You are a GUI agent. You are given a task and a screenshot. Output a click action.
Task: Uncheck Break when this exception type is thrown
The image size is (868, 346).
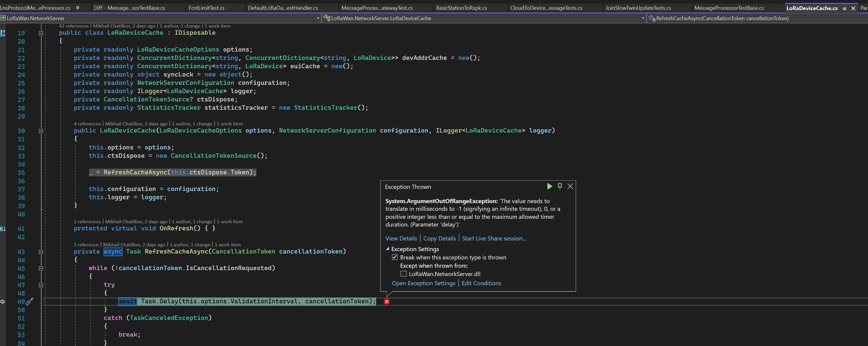(394, 257)
